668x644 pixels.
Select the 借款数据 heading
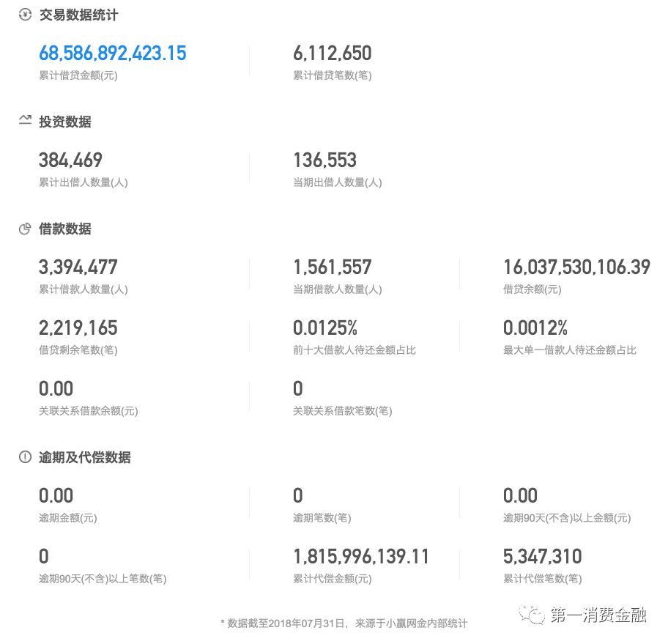64,229
